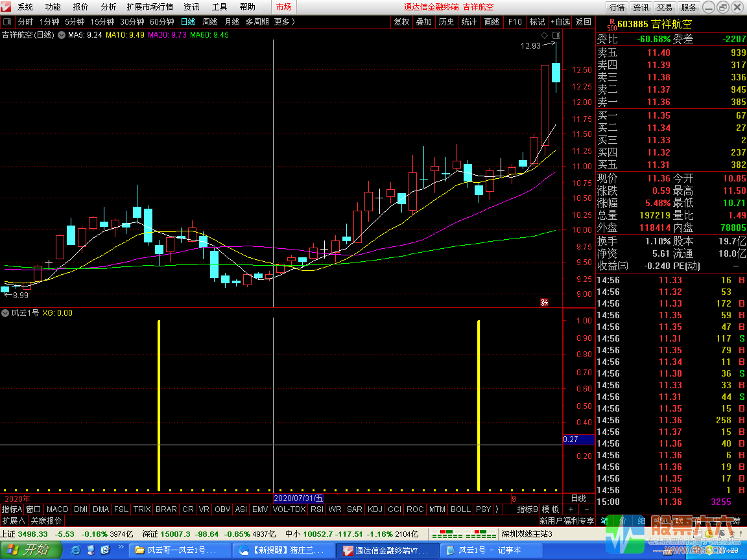Click the 历史 button
Screen dimensions: 747x560
(x=446, y=22)
